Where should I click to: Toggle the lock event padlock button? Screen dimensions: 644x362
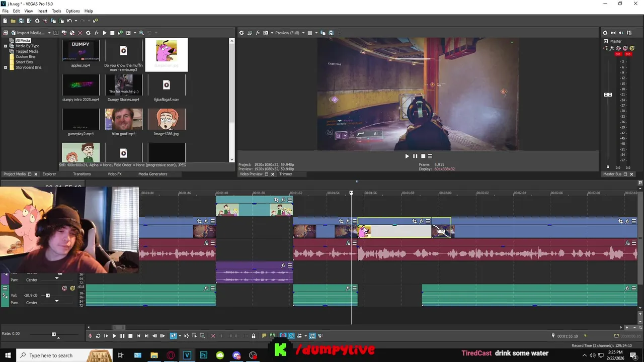click(254, 336)
